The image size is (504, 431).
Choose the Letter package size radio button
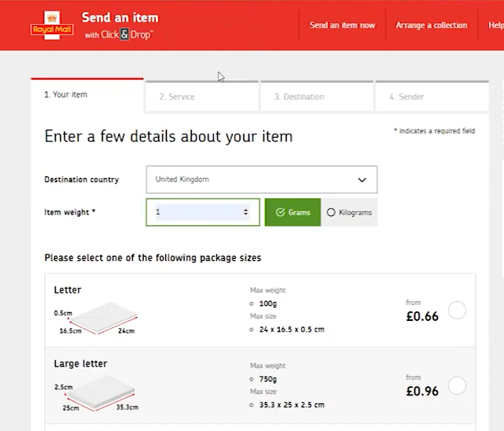[x=457, y=311]
